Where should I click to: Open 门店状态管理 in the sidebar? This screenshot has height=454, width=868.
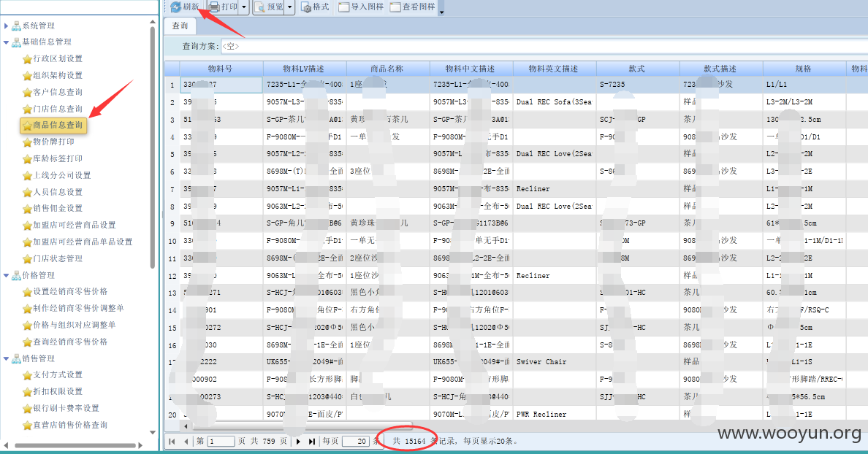58,258
